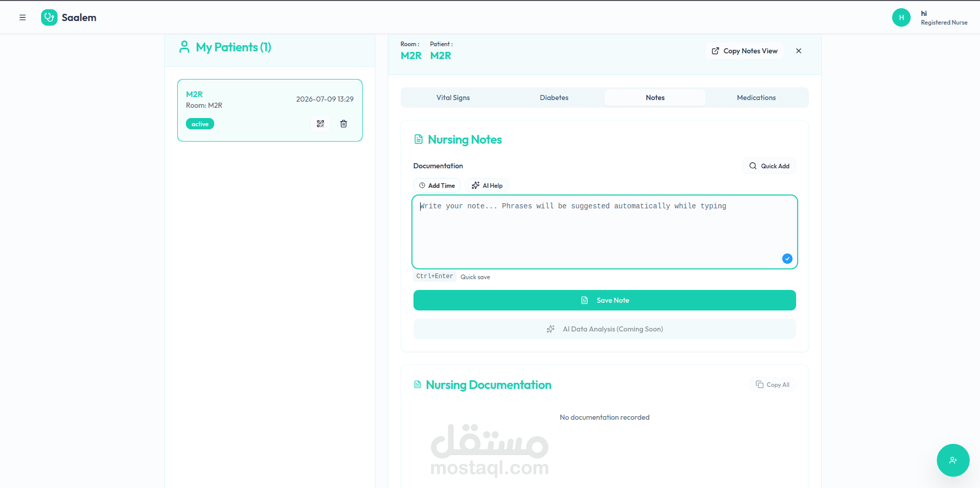Click the active status badge
This screenshot has width=980, height=488.
point(200,124)
